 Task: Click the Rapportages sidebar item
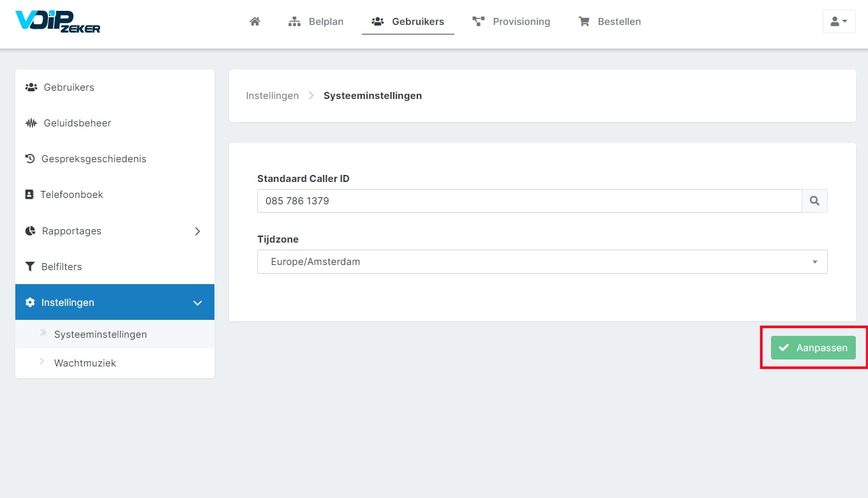click(x=115, y=231)
